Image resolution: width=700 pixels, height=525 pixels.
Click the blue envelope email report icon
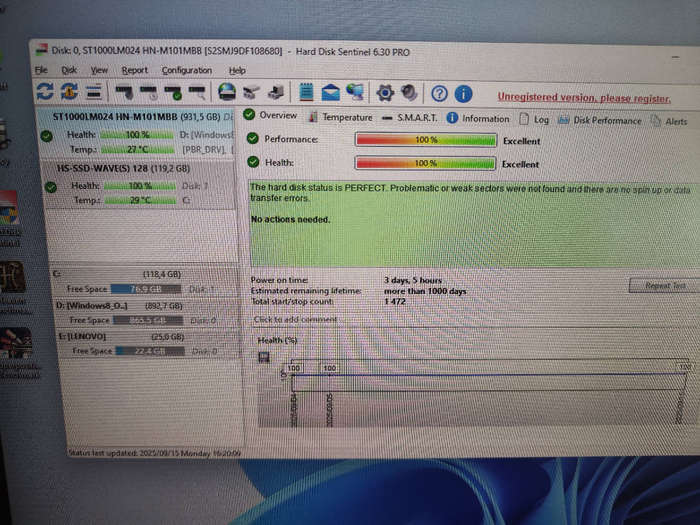(x=330, y=93)
